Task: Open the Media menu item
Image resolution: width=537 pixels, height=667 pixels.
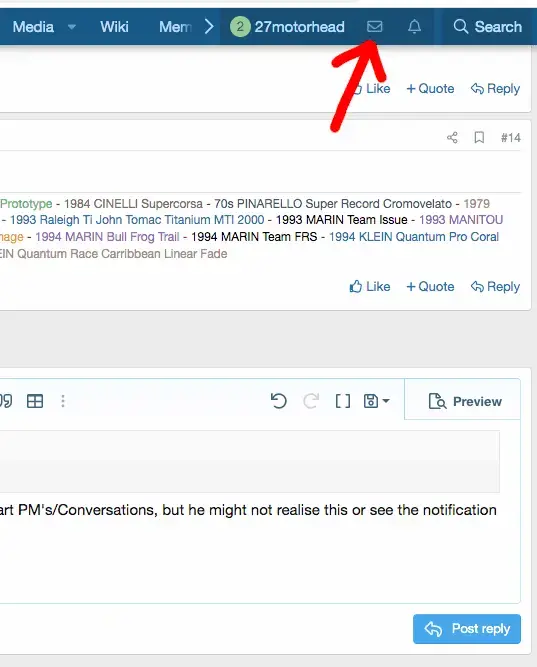Action: pyautogui.click(x=33, y=27)
